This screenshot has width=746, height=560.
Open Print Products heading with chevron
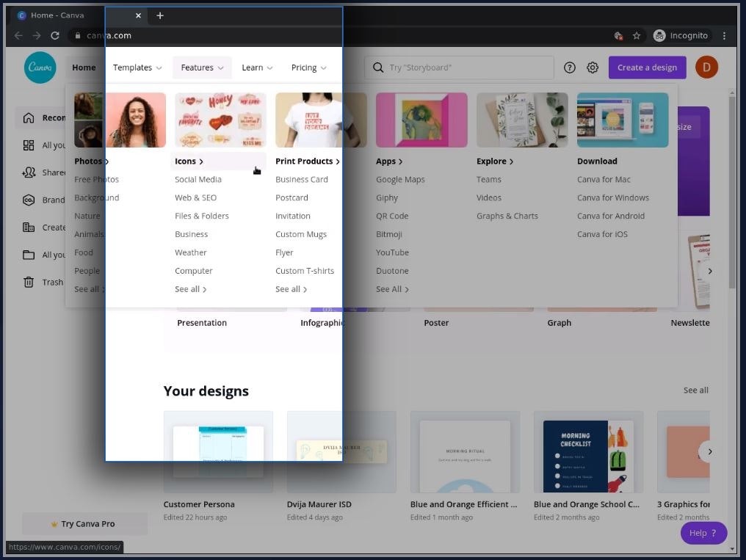pyautogui.click(x=308, y=161)
